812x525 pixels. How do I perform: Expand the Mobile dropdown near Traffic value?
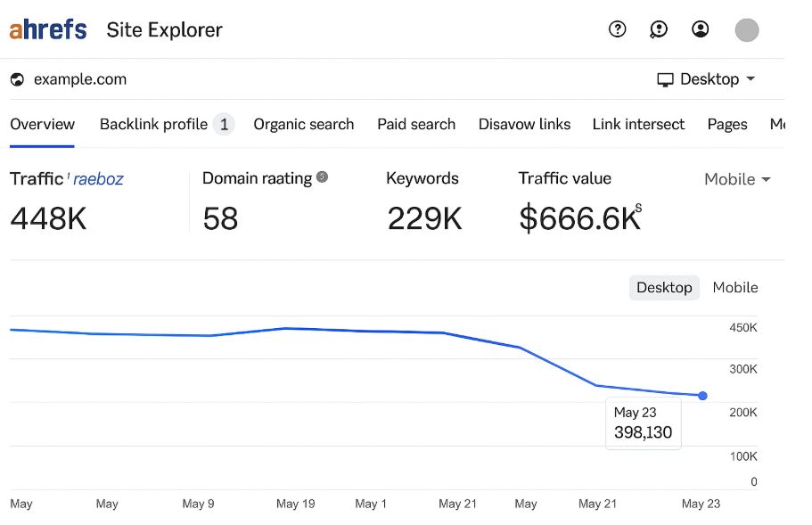pyautogui.click(x=737, y=179)
